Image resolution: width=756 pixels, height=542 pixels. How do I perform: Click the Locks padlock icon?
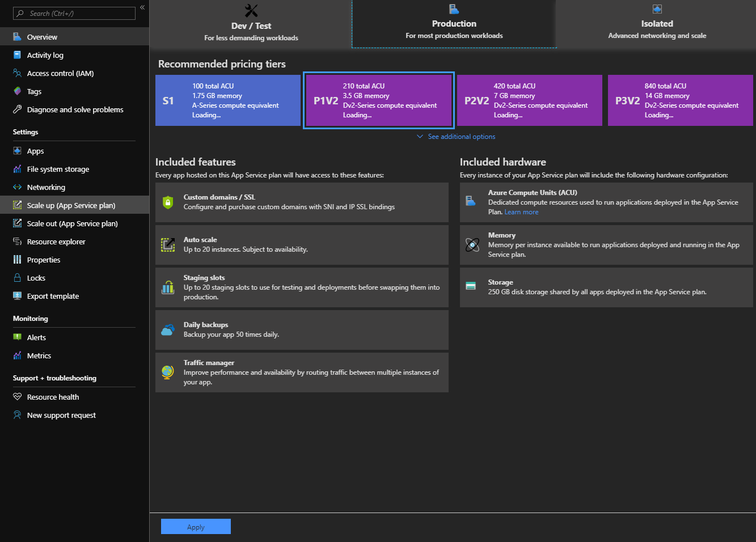(x=18, y=278)
